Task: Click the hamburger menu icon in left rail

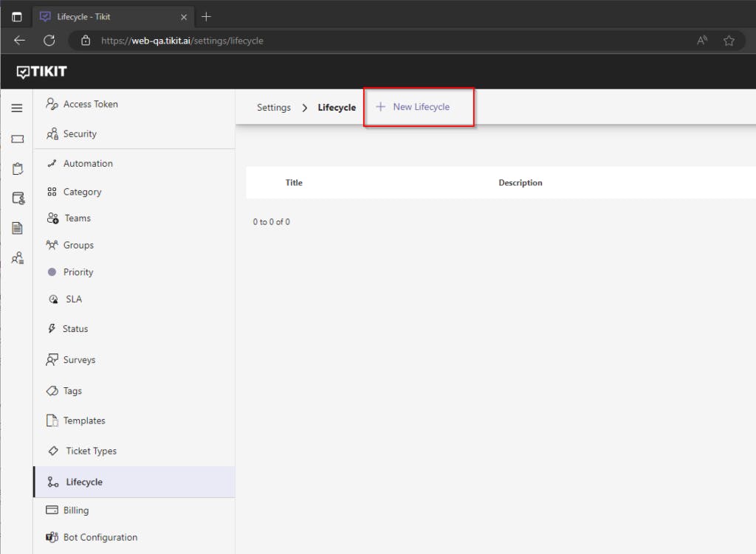Action: pos(17,108)
